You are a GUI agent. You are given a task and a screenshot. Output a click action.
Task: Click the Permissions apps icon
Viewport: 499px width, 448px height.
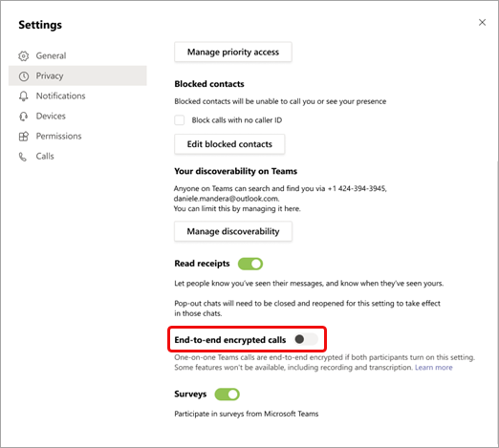[x=24, y=137]
